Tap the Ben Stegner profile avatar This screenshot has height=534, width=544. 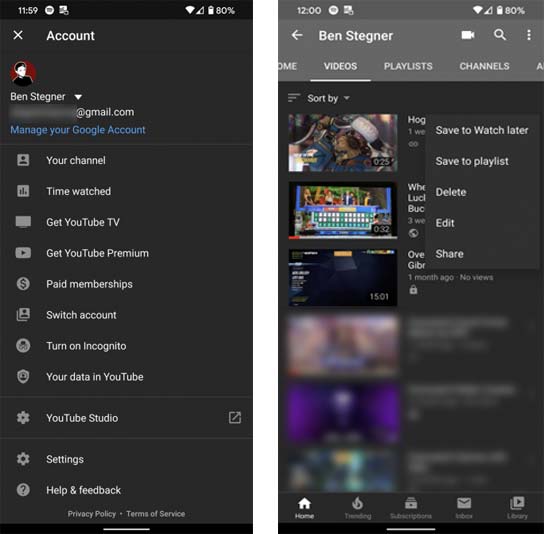pyautogui.click(x=23, y=73)
